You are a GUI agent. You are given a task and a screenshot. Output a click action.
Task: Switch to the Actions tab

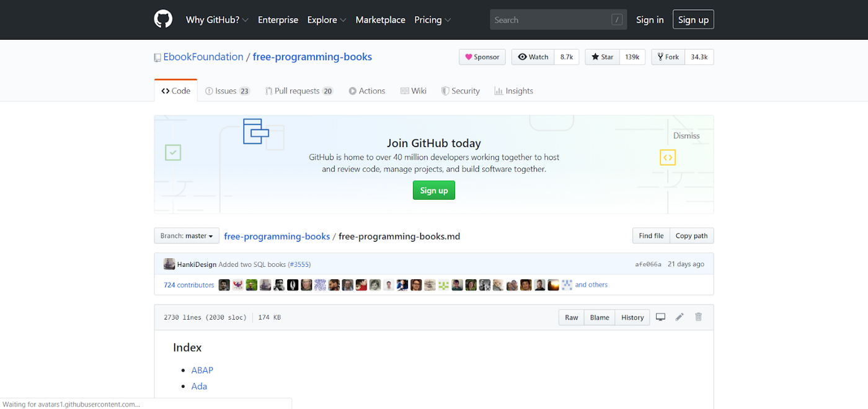[367, 91]
